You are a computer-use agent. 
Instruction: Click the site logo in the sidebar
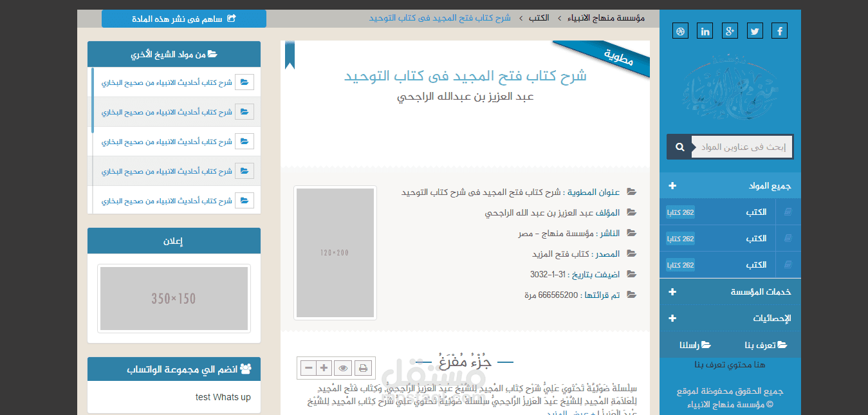pos(730,87)
